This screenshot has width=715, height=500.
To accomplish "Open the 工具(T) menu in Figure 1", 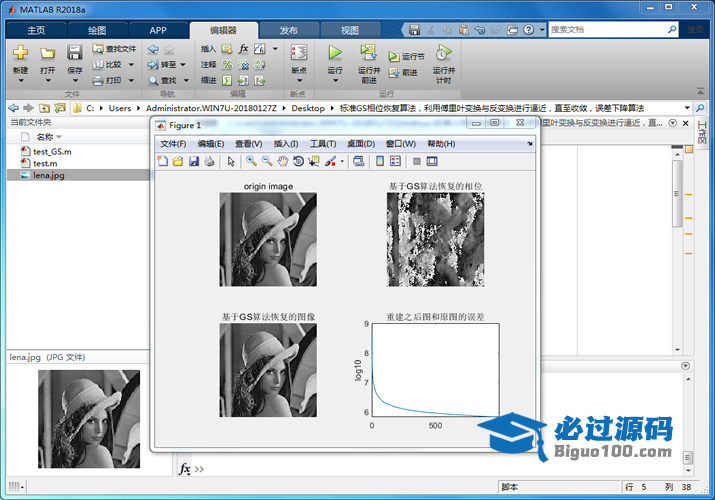I will tap(323, 144).
